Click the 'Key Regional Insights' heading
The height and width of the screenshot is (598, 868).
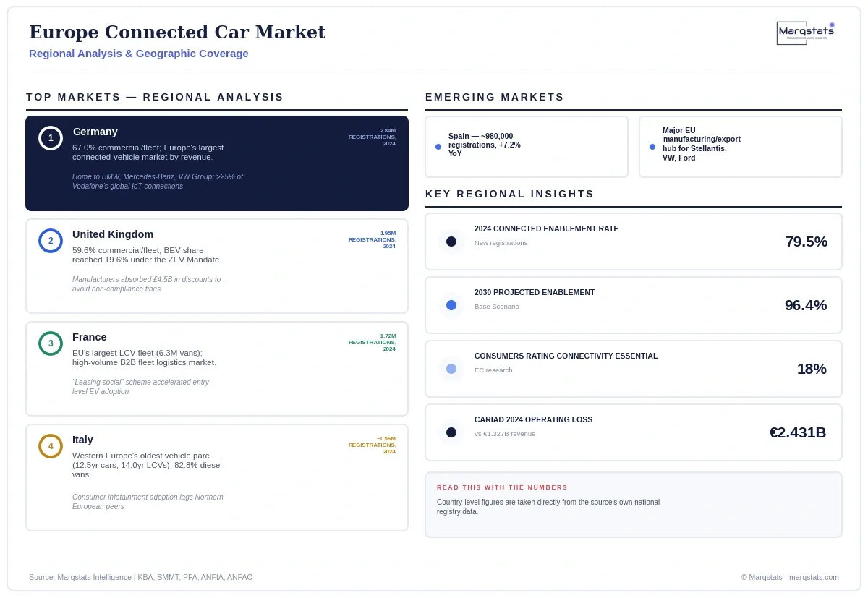[510, 194]
